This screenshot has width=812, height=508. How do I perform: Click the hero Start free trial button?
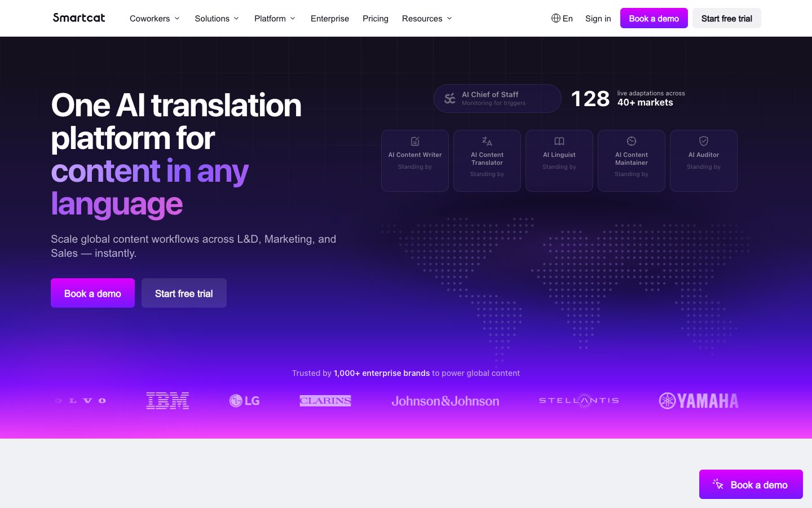[x=184, y=293]
